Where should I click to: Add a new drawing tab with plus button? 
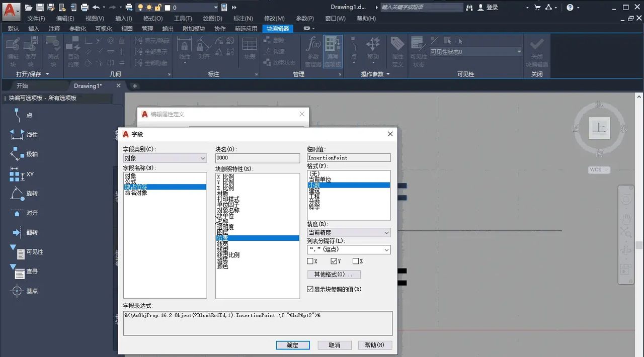(134, 86)
